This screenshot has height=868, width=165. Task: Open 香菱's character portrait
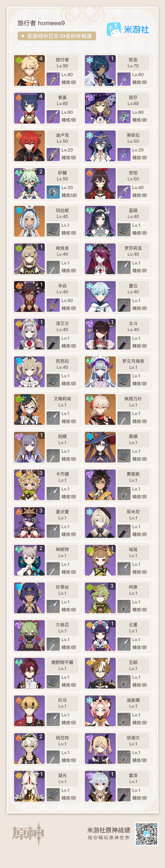[29, 108]
